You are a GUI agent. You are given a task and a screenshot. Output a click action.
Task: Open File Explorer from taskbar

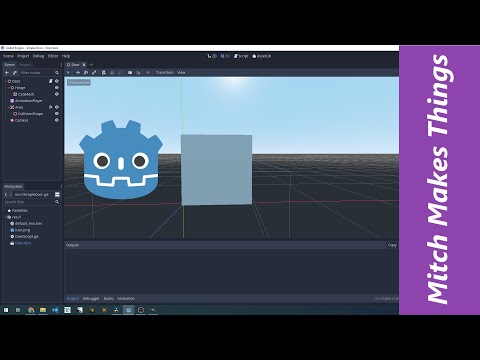[43, 310]
